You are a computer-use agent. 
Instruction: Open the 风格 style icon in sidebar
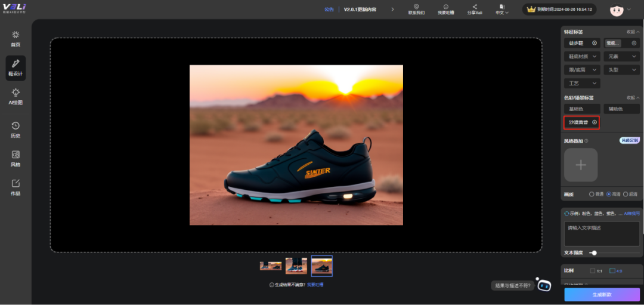[16, 158]
